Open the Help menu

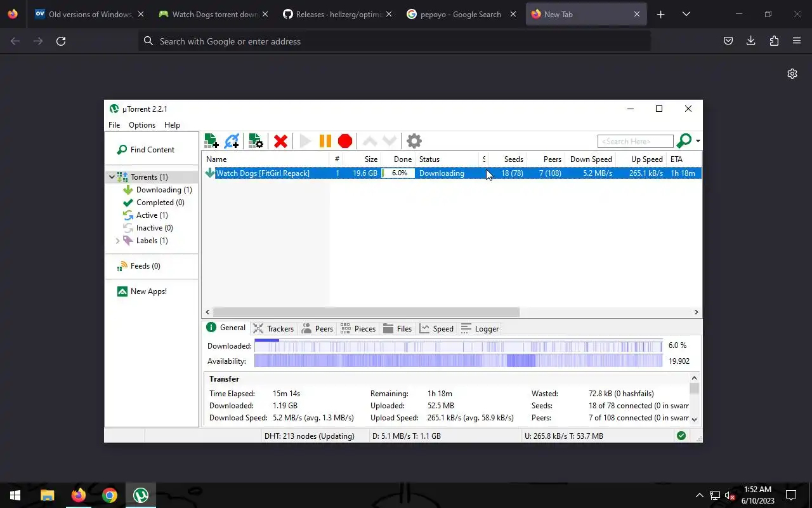click(172, 125)
